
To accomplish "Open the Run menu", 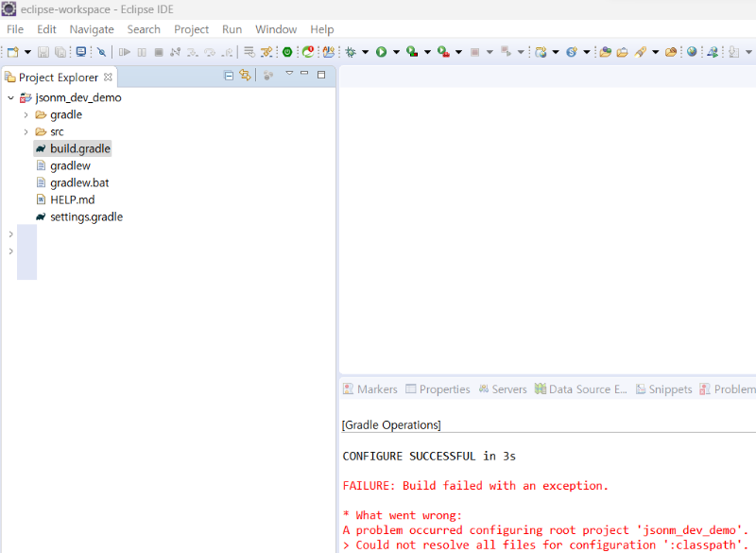I will [232, 29].
